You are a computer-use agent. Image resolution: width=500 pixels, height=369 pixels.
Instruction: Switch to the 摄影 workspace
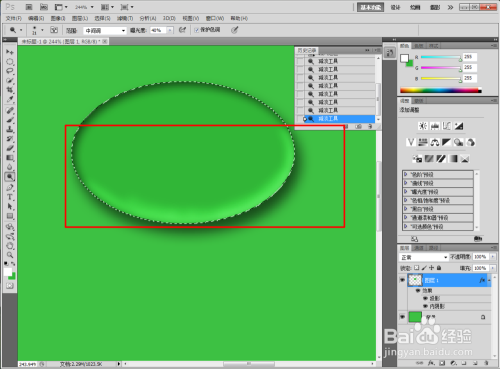click(x=435, y=7)
